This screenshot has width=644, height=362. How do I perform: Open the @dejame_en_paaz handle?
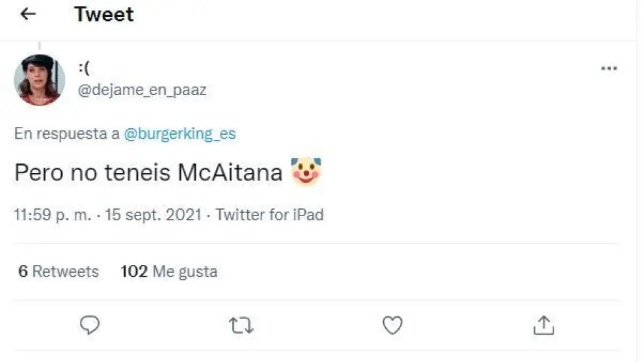pos(142,90)
